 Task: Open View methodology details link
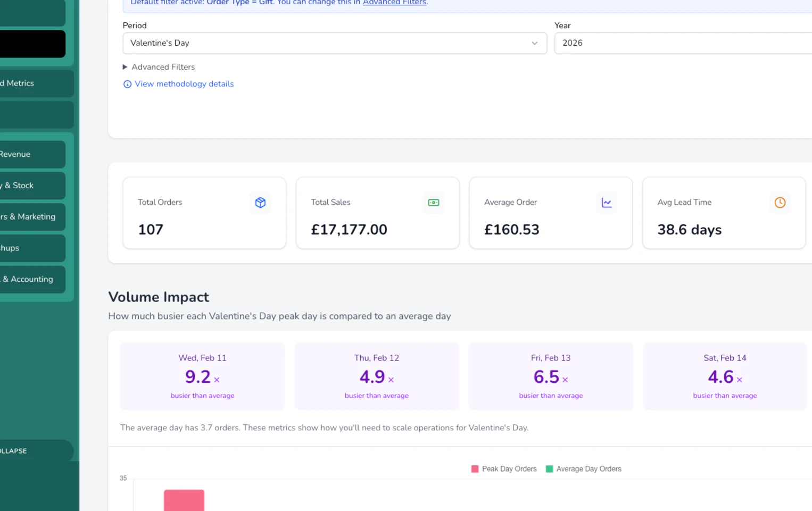184,84
